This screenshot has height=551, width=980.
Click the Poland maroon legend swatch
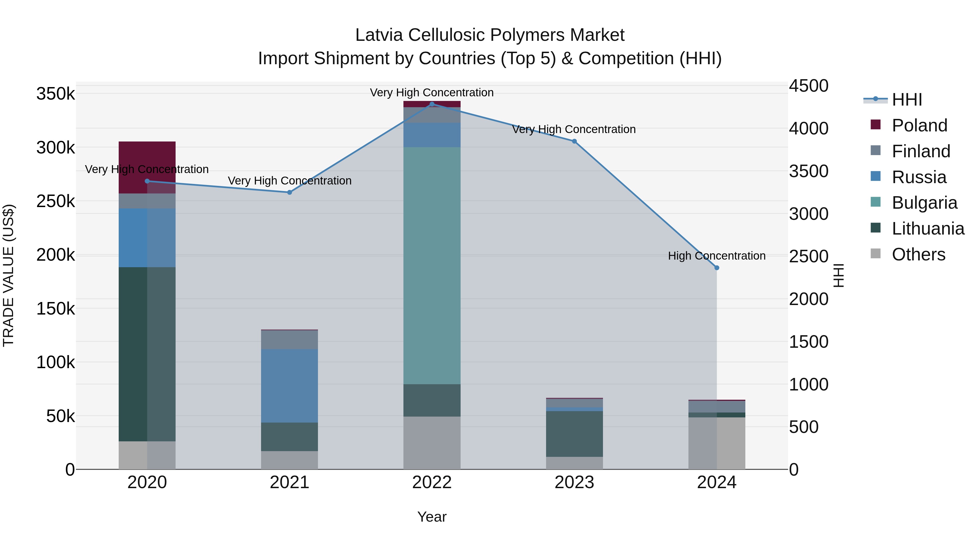tap(875, 124)
